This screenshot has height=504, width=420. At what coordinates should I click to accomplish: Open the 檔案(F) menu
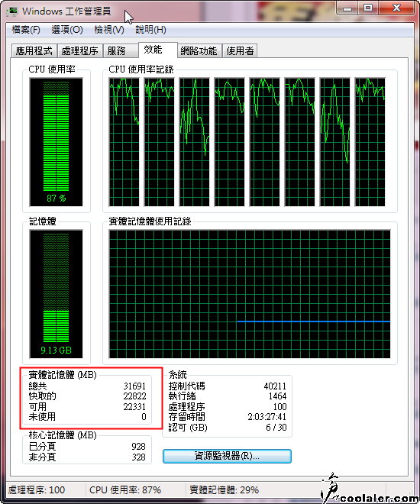click(26, 30)
